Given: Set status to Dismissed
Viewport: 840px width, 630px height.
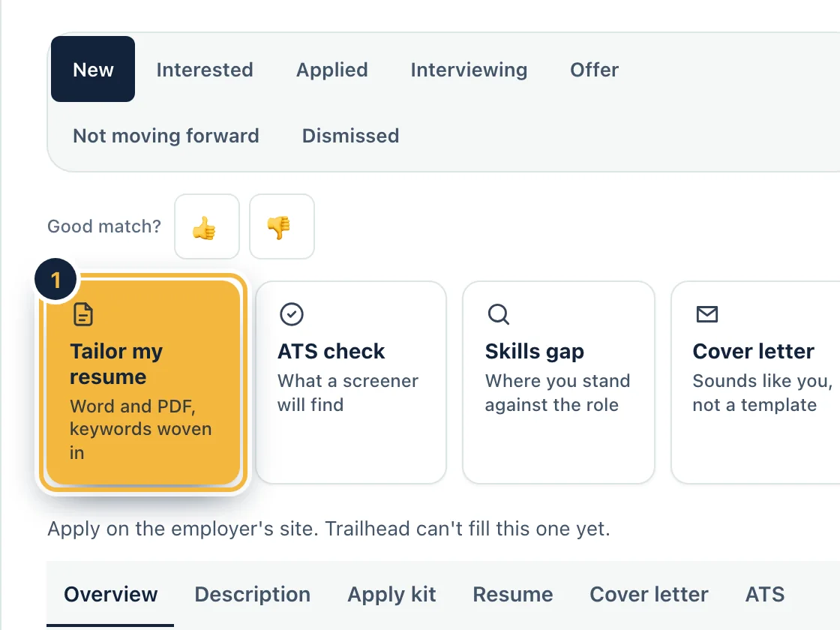Looking at the screenshot, I should point(350,136).
